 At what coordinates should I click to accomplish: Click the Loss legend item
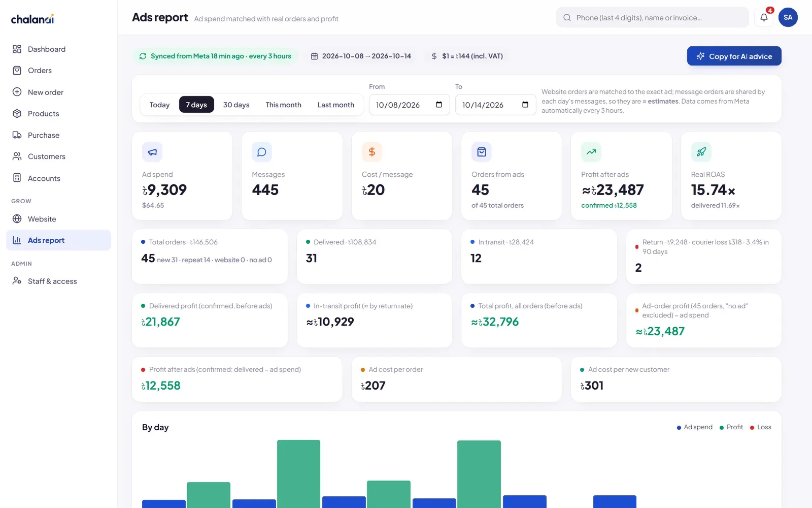761,427
